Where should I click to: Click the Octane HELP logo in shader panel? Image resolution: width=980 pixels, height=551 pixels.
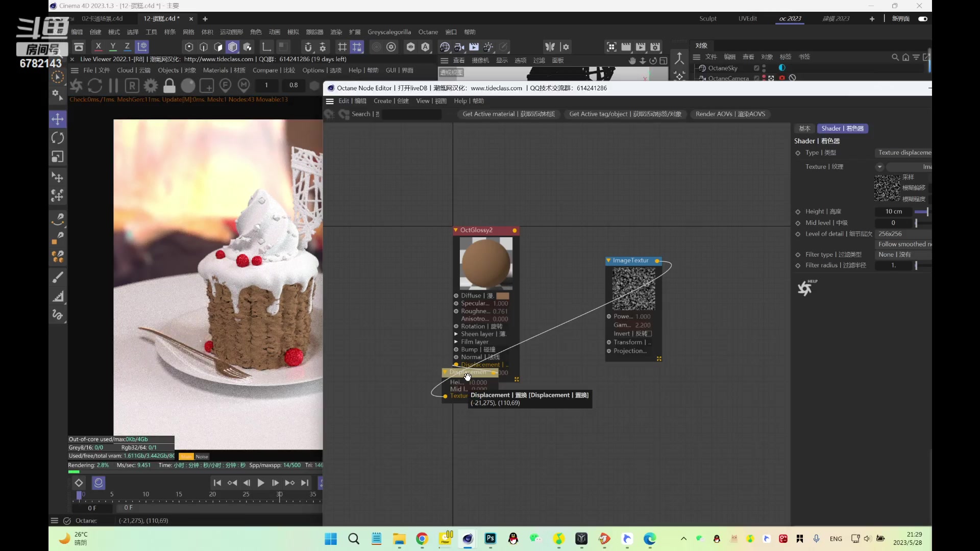(806, 288)
